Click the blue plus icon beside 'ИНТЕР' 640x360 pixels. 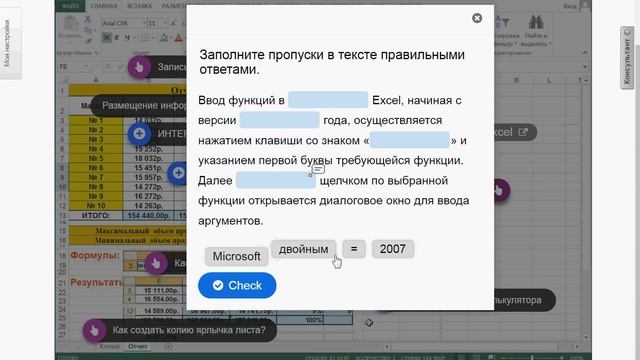[x=139, y=133]
